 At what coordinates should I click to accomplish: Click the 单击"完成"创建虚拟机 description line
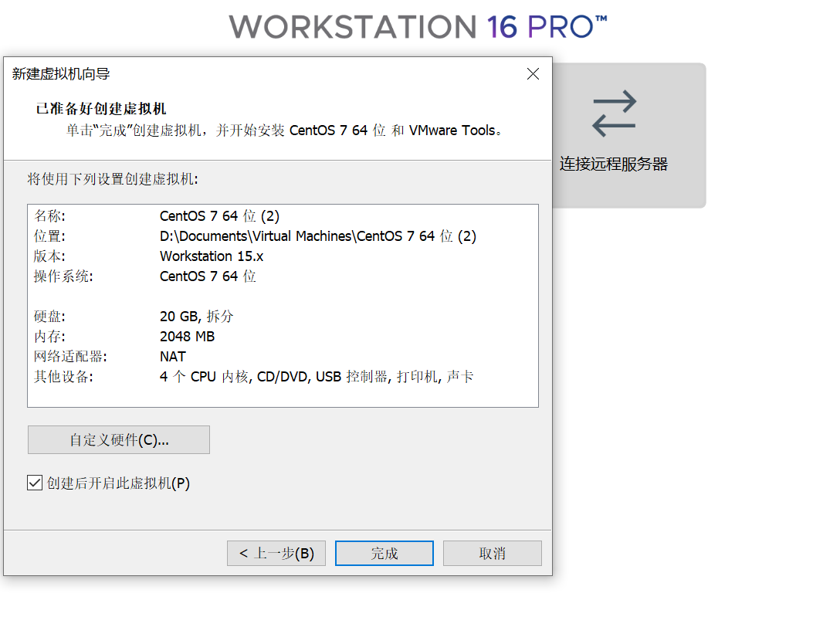coord(284,130)
